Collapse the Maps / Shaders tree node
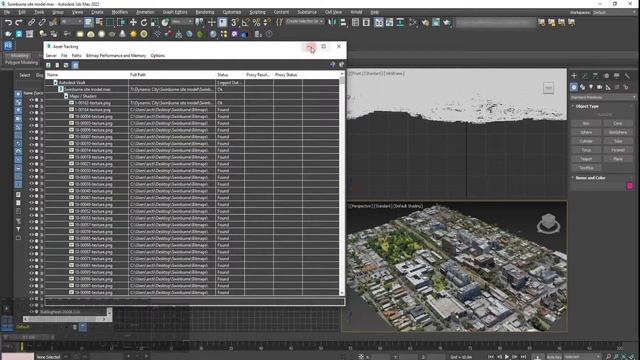The width and height of the screenshot is (640, 360). [66, 96]
